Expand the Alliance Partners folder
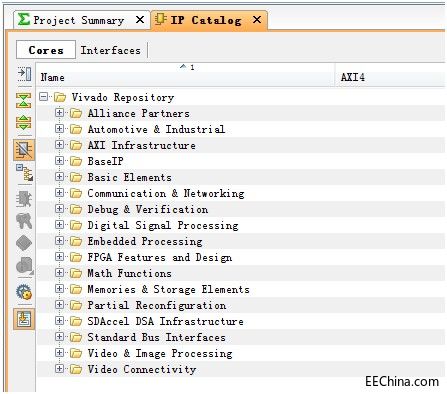Image resolution: width=447 pixels, height=394 pixels. pos(60,113)
